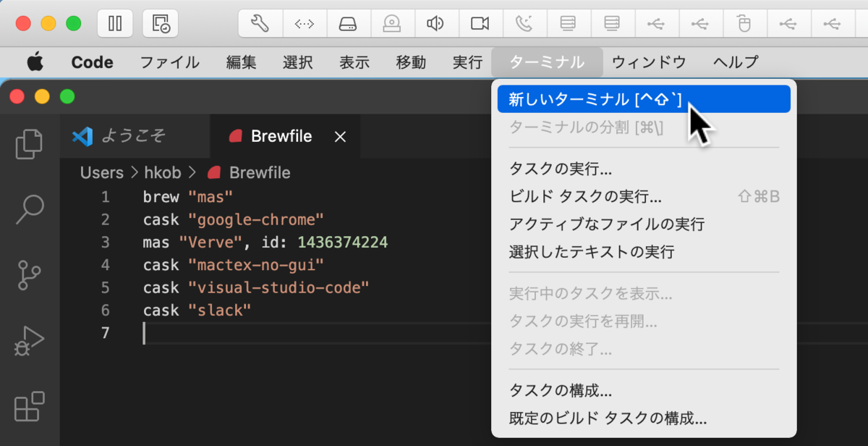Image resolution: width=868 pixels, height=446 pixels.
Task: Click the wrench settings icon in VM toolbar
Action: pos(260,24)
